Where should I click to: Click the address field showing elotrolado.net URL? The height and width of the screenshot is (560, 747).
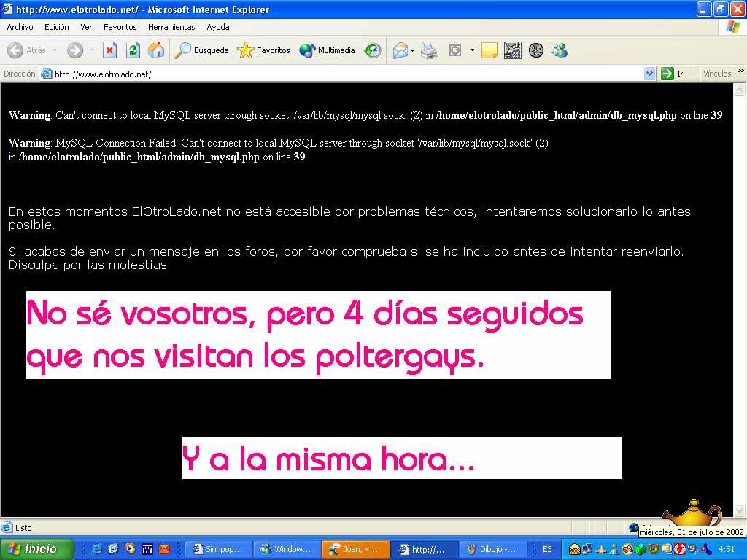(x=343, y=74)
